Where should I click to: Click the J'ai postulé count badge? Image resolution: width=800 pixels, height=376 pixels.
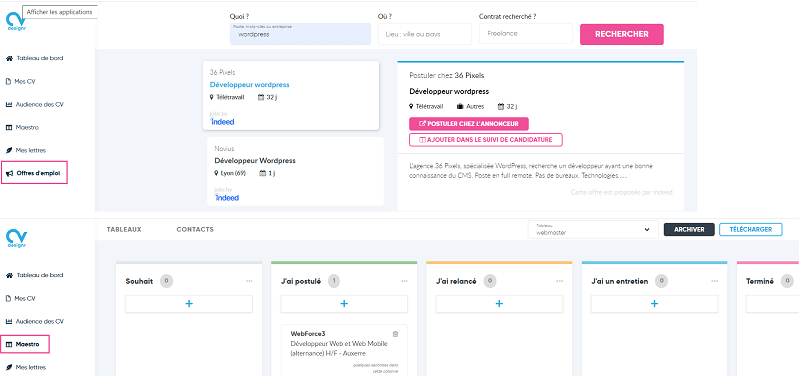[334, 281]
